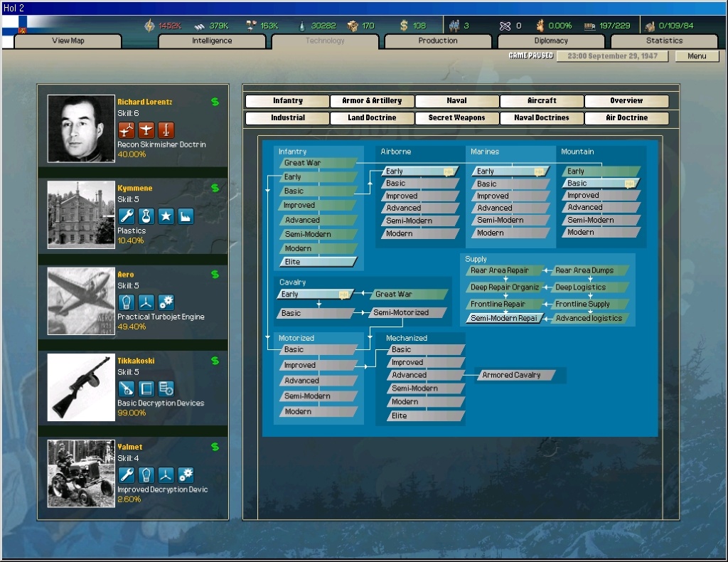Click Kymmene's wrench specialty icon
This screenshot has width=728, height=562.
pos(127,216)
